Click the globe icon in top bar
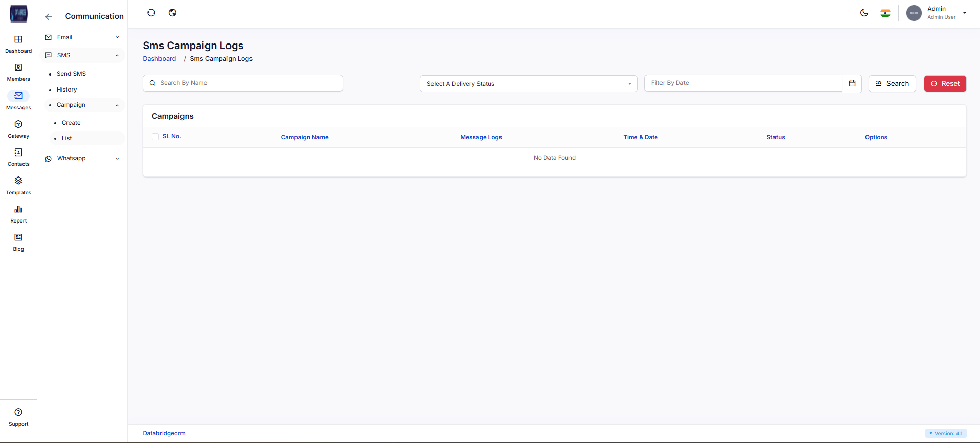The height and width of the screenshot is (443, 980). point(173,13)
